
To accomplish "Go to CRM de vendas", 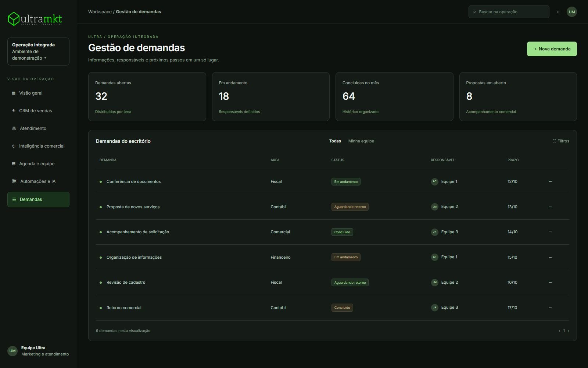I will pyautogui.click(x=38, y=111).
